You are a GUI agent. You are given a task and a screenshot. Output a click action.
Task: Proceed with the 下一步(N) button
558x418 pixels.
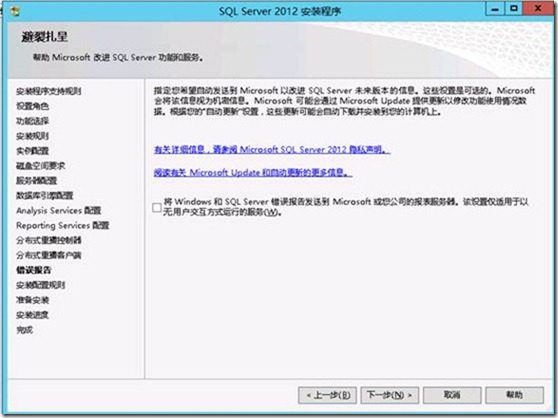pos(390,395)
